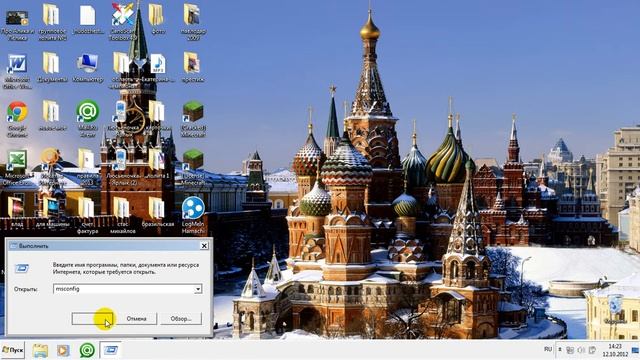Select the бразильская folder icon

(x=156, y=207)
